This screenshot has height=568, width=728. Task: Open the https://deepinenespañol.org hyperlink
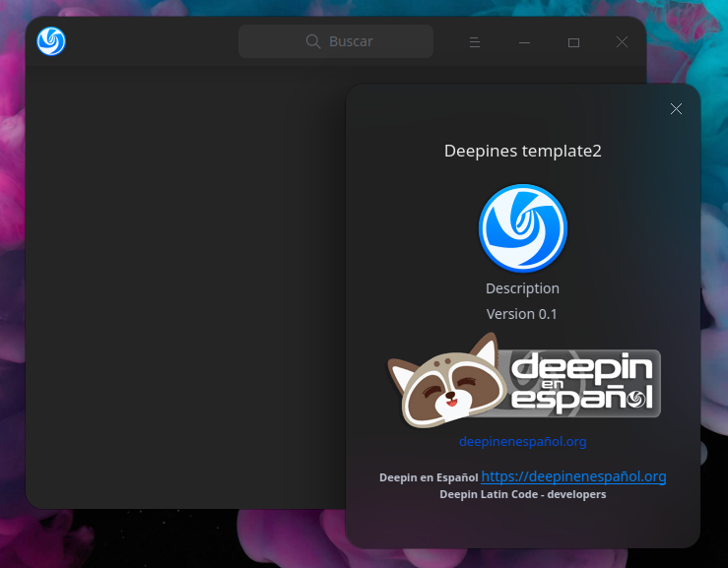574,476
